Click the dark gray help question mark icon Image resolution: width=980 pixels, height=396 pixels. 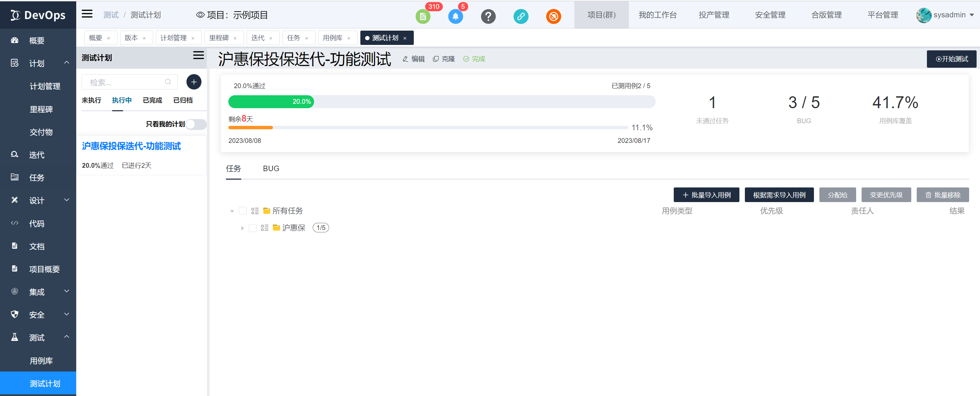(488, 16)
